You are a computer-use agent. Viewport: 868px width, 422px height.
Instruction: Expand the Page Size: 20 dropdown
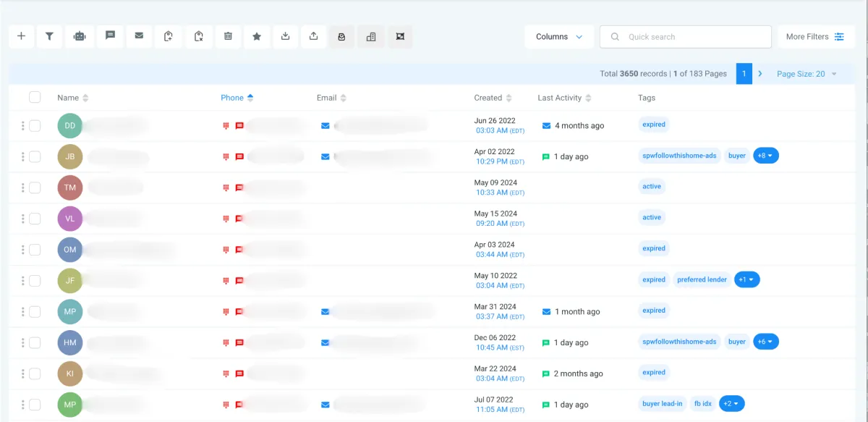click(x=807, y=74)
